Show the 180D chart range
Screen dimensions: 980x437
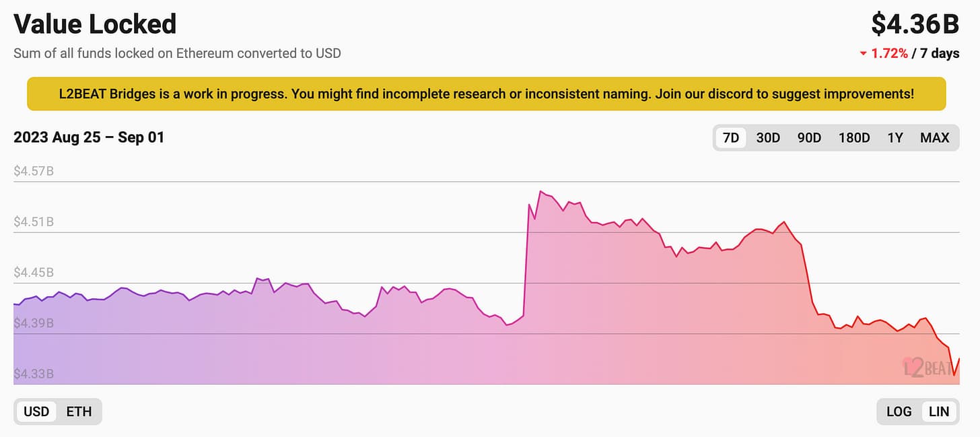tap(854, 138)
